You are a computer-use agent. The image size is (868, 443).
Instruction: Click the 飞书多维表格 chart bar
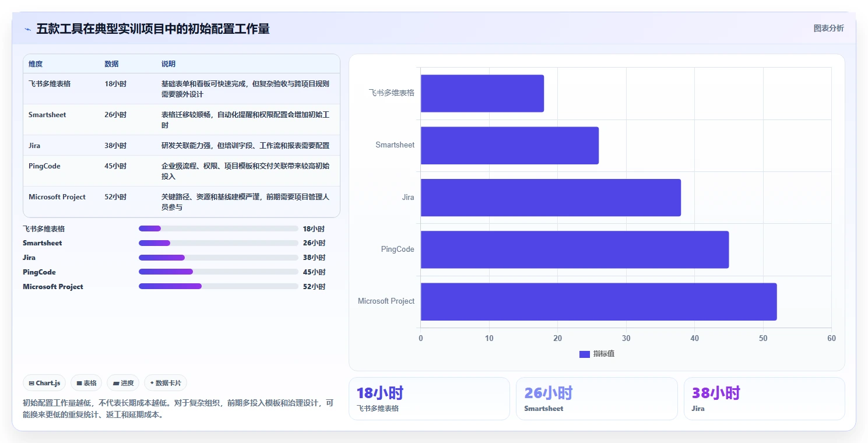(482, 93)
